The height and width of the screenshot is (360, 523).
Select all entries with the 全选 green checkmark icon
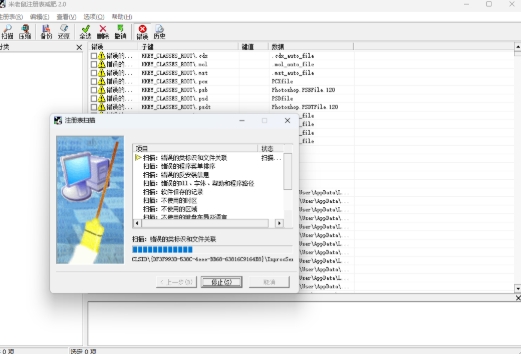[x=85, y=32]
